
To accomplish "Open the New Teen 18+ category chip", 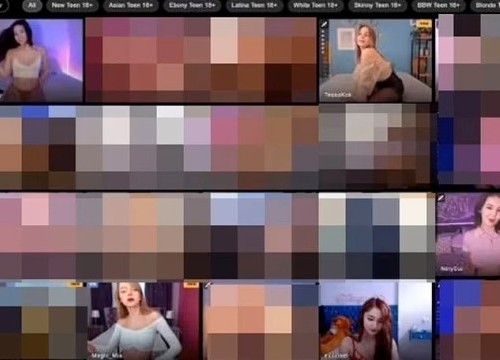I will click(72, 5).
